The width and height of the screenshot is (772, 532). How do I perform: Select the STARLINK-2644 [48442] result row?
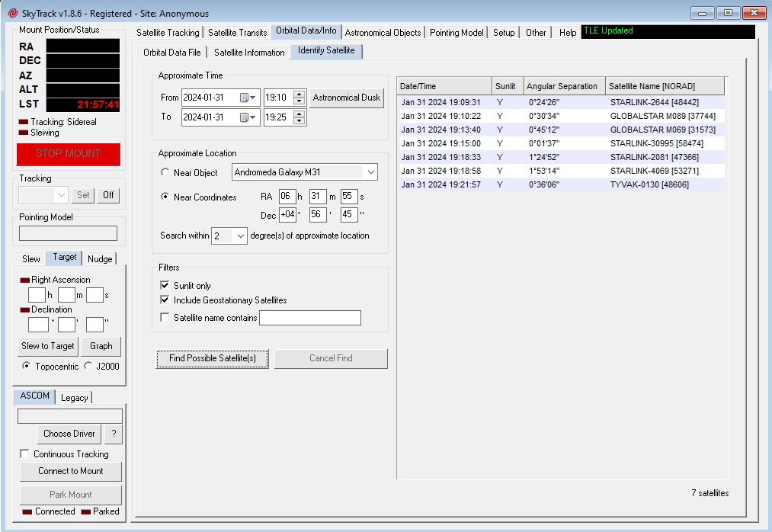(561, 102)
